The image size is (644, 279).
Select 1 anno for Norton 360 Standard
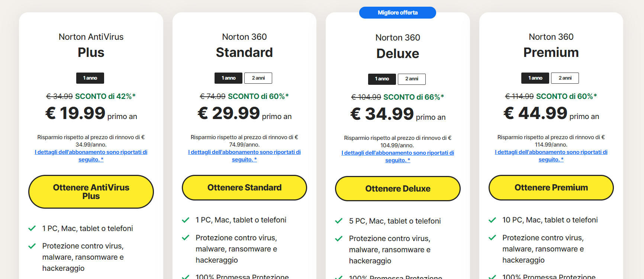pos(228,78)
